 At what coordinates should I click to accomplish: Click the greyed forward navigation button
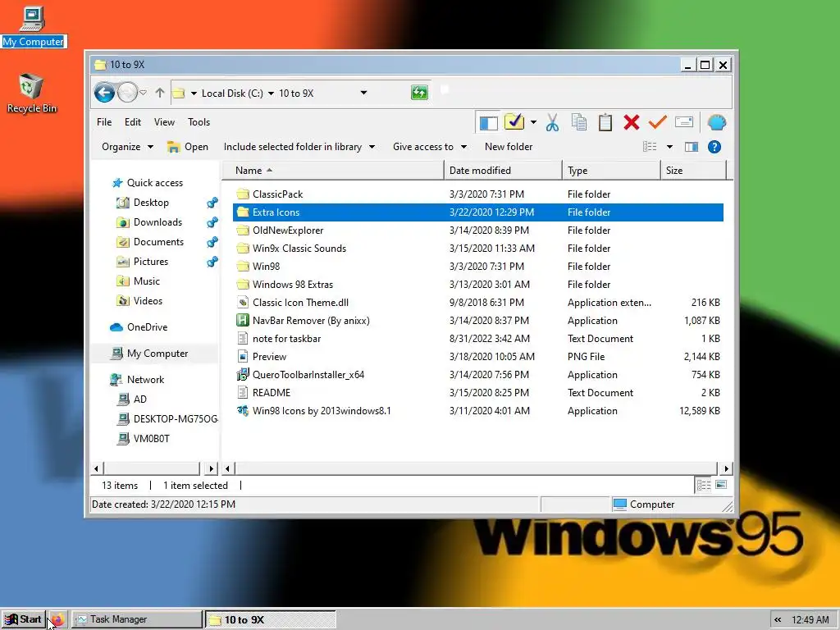[127, 93]
